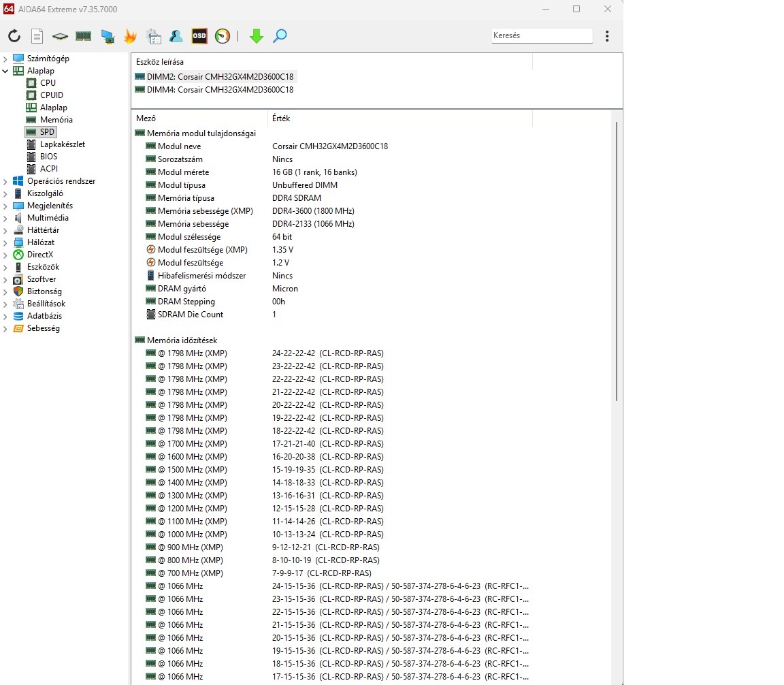
Task: Select the SPD tree item
Action: (47, 132)
